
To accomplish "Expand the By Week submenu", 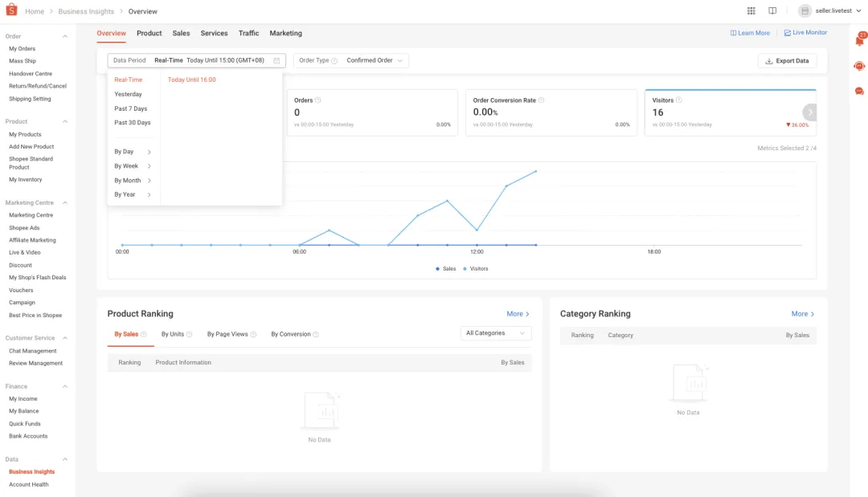I will click(133, 166).
